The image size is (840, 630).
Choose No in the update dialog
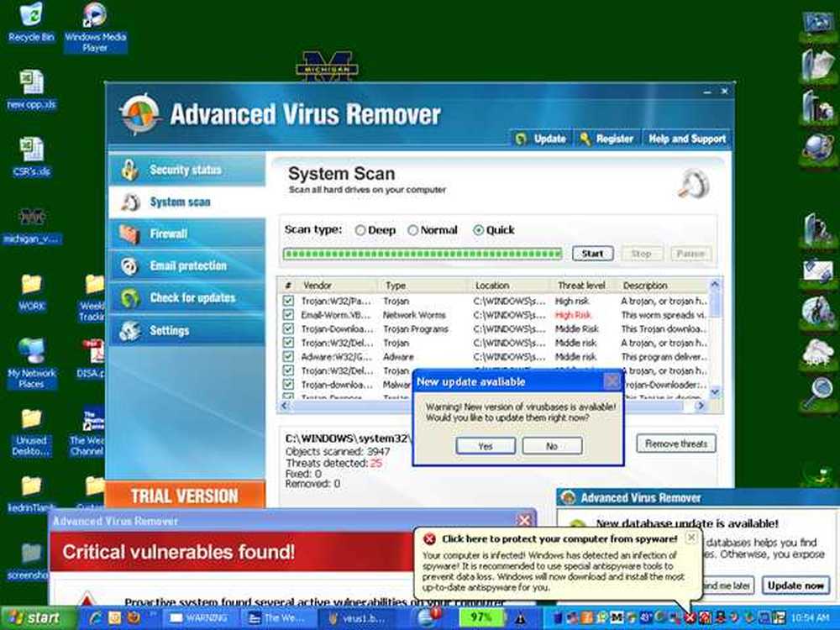[x=552, y=446]
